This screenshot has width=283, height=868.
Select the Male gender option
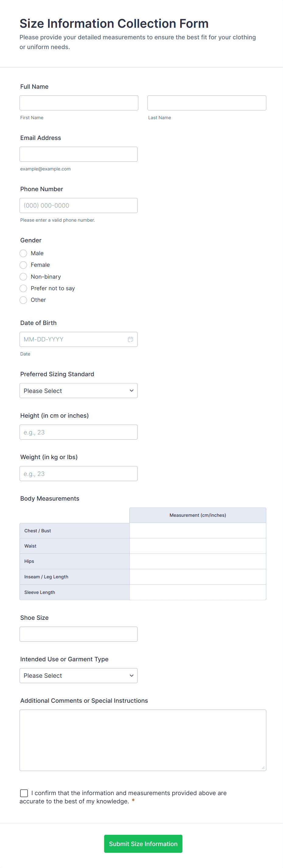23,253
